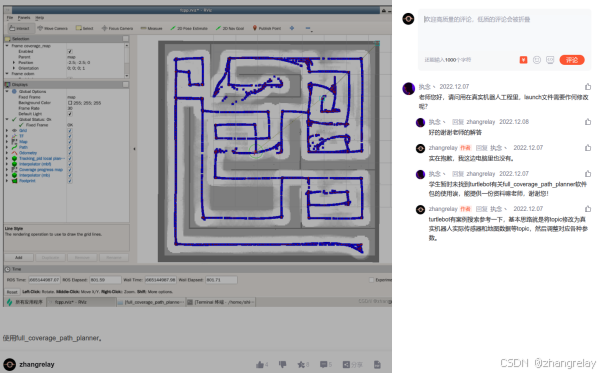Click the Odometry display red icon
602x374 pixels.
(x=14, y=153)
